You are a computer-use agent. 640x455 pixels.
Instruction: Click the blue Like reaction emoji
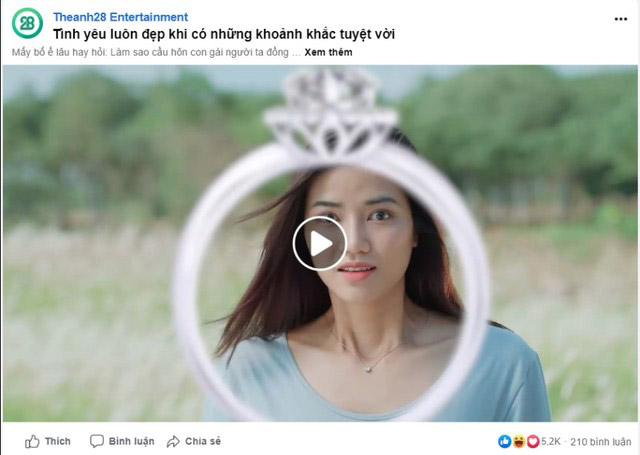[x=505, y=441]
